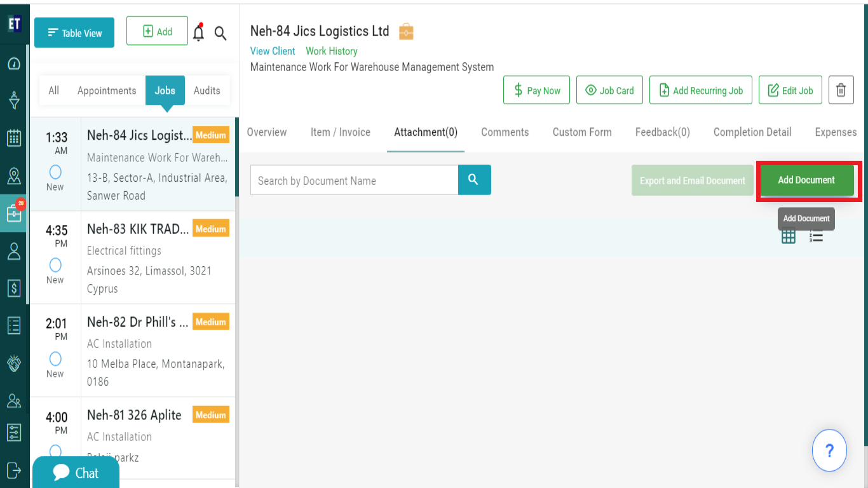This screenshot has height=488, width=868.
Task: Click Medium priority badge on Neh-81 job
Action: [211, 415]
